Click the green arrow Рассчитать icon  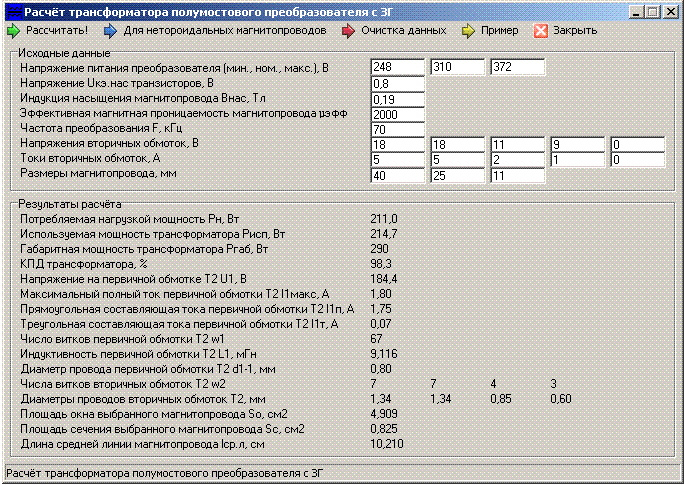(x=14, y=31)
